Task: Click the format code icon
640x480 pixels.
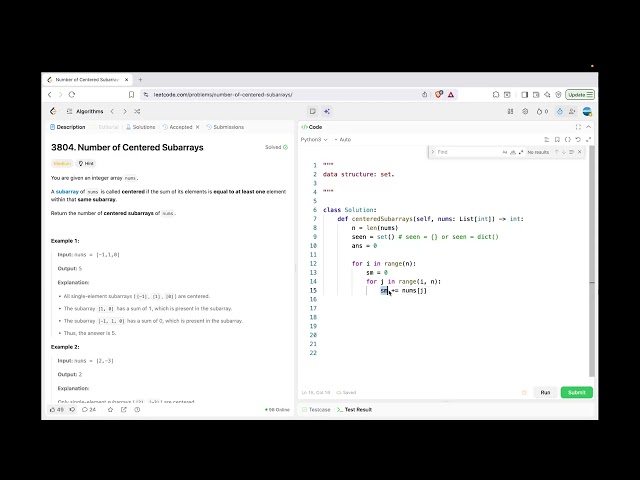Action: pos(547,140)
